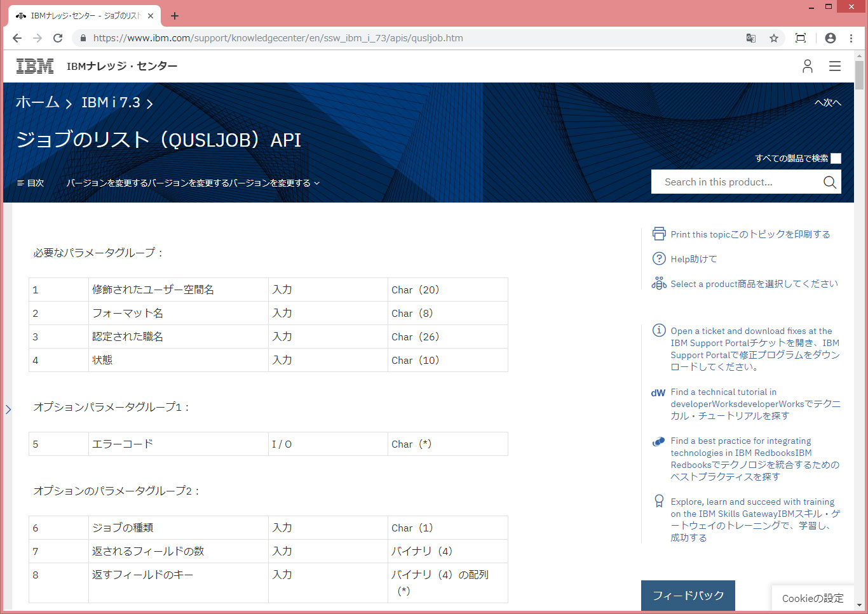Open the user profile icon
This screenshot has height=614, width=868.
pos(807,66)
